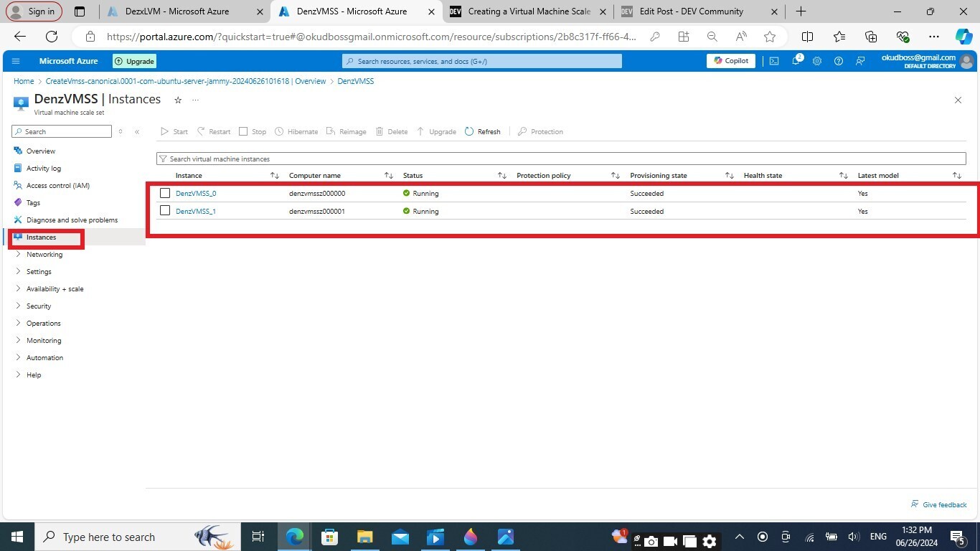980x551 pixels.
Task: Open the Azure portal settings gear
Action: coord(817,61)
